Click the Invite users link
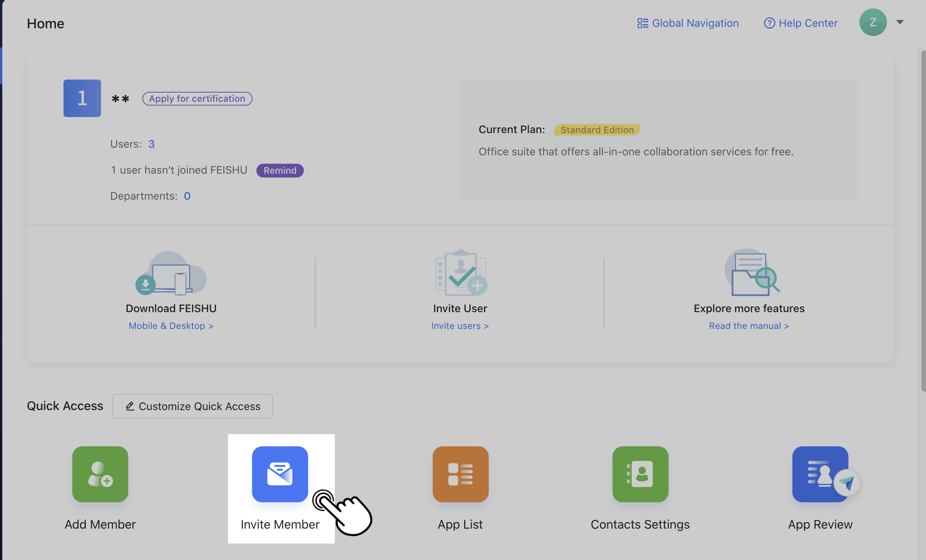 [460, 326]
